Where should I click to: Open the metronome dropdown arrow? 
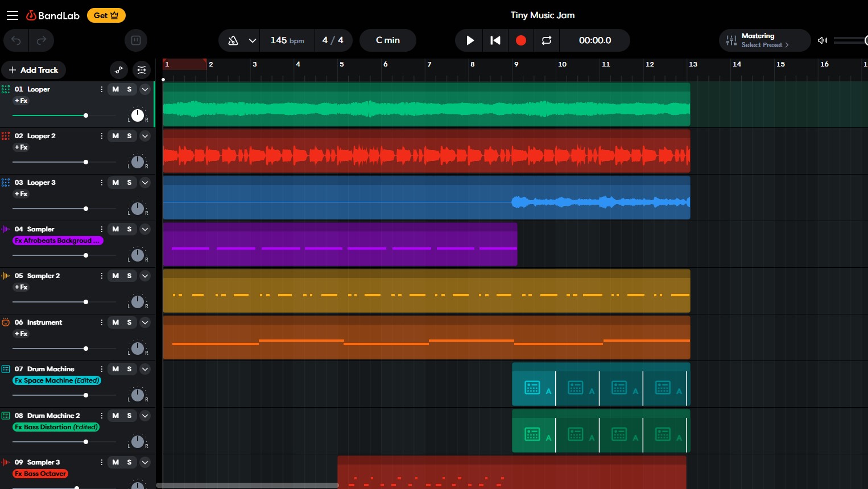(253, 40)
